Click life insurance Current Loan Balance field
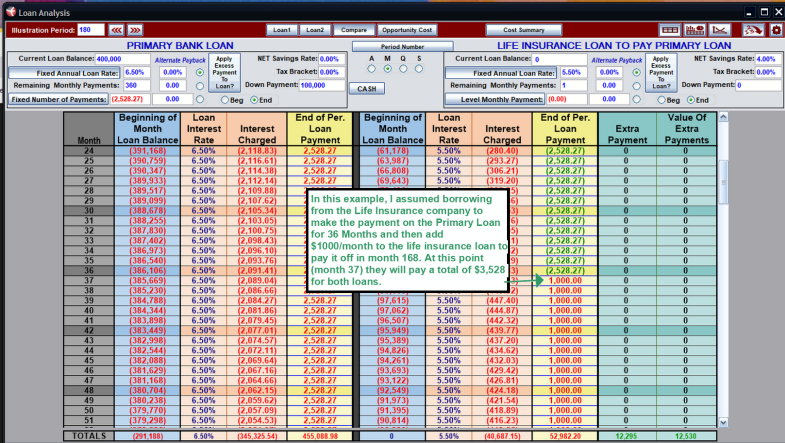 tap(559, 59)
